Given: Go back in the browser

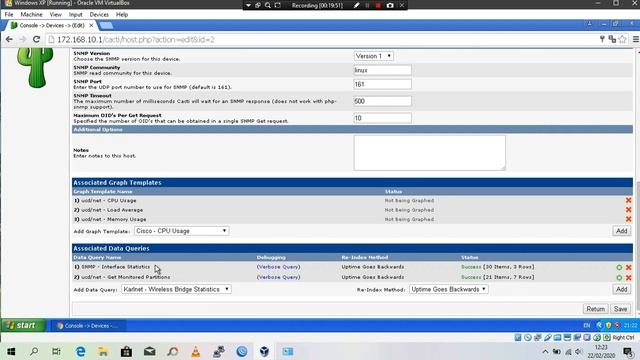Looking at the screenshot, I should click(9, 40).
